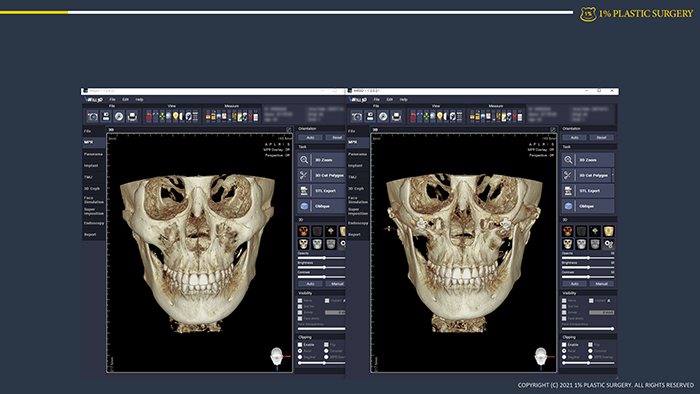700x394 pixels.
Task: Open the Edit menu in left window
Action: click(x=125, y=100)
